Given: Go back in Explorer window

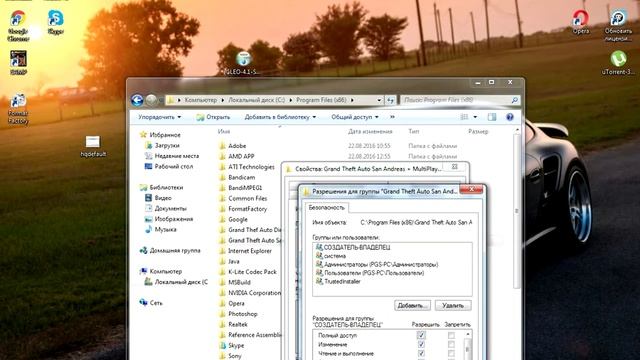Looking at the screenshot, I should [x=137, y=100].
